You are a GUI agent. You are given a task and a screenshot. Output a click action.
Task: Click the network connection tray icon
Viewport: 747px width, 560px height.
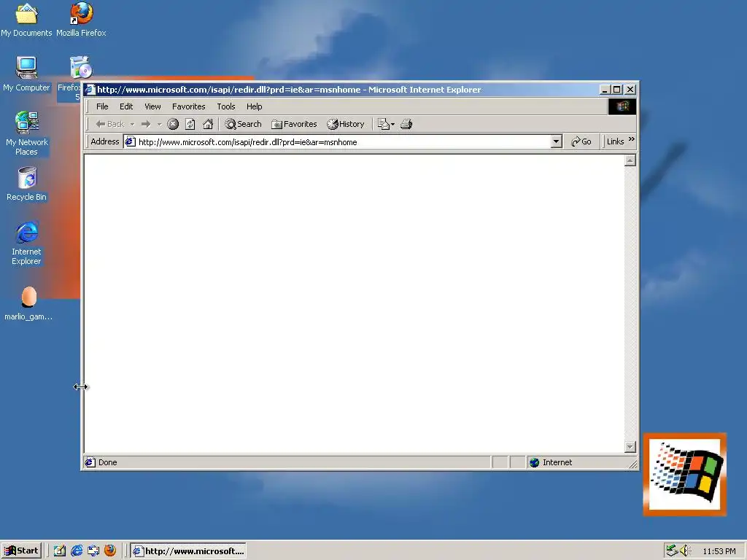pyautogui.click(x=672, y=551)
